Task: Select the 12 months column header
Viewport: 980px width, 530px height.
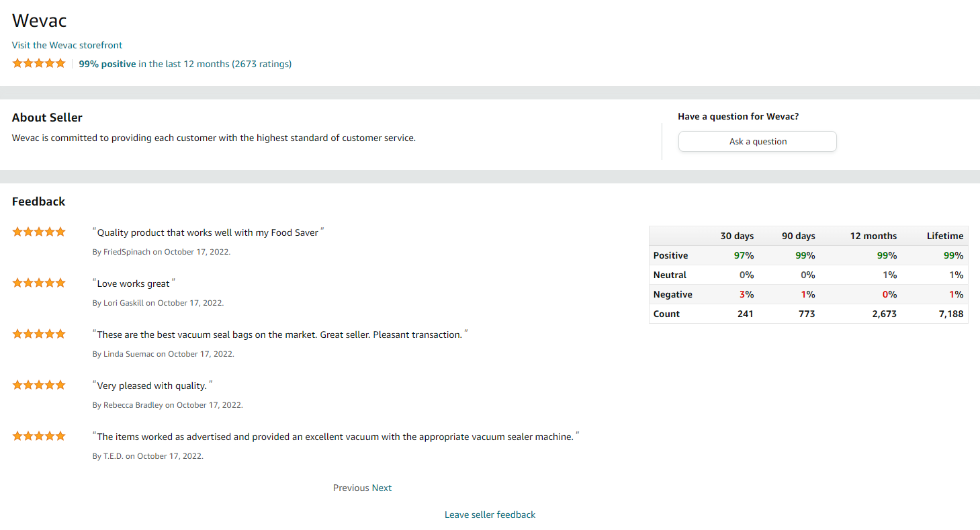Action: click(873, 236)
